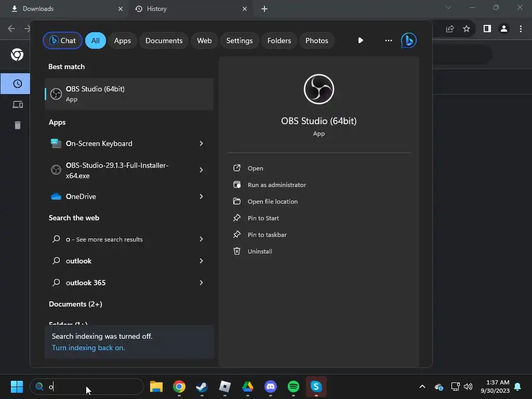Show hidden system tray icons
The image size is (532, 399).
pyautogui.click(x=422, y=387)
